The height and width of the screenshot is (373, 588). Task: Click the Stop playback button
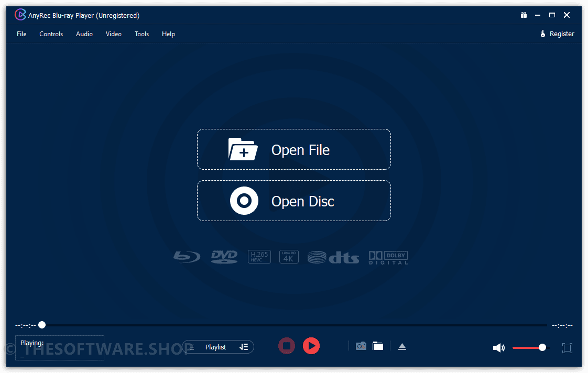[287, 346]
